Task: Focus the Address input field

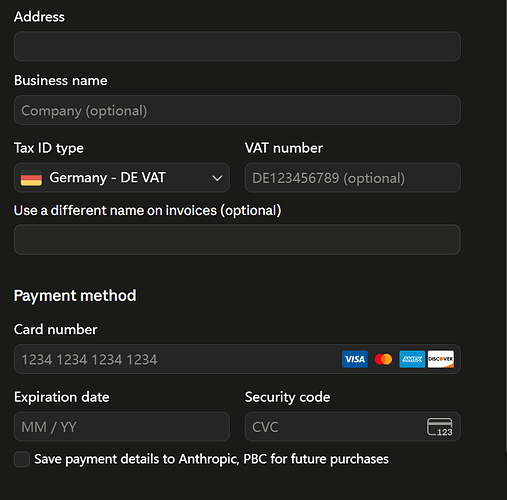Action: 237,46
